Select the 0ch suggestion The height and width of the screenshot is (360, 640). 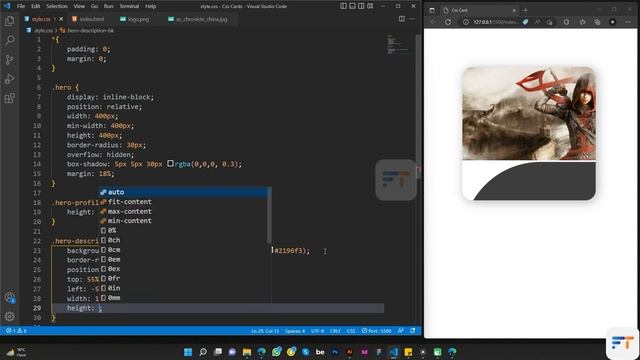pos(183,240)
